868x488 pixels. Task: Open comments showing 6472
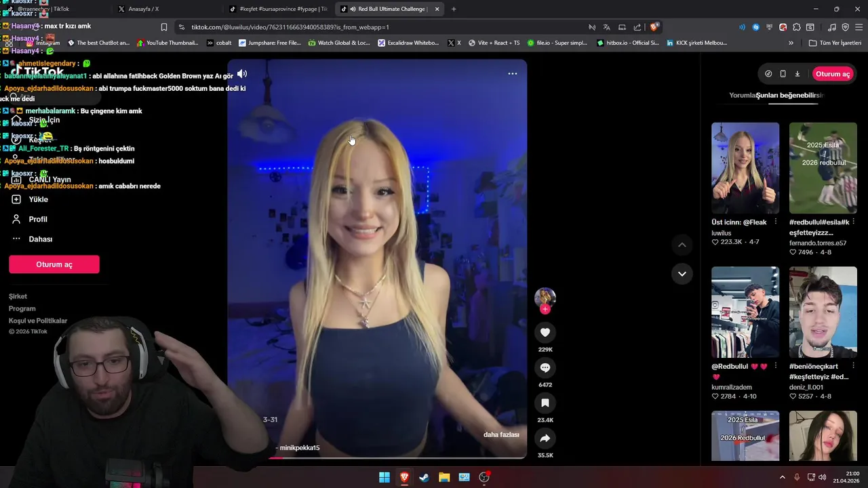pos(545,367)
